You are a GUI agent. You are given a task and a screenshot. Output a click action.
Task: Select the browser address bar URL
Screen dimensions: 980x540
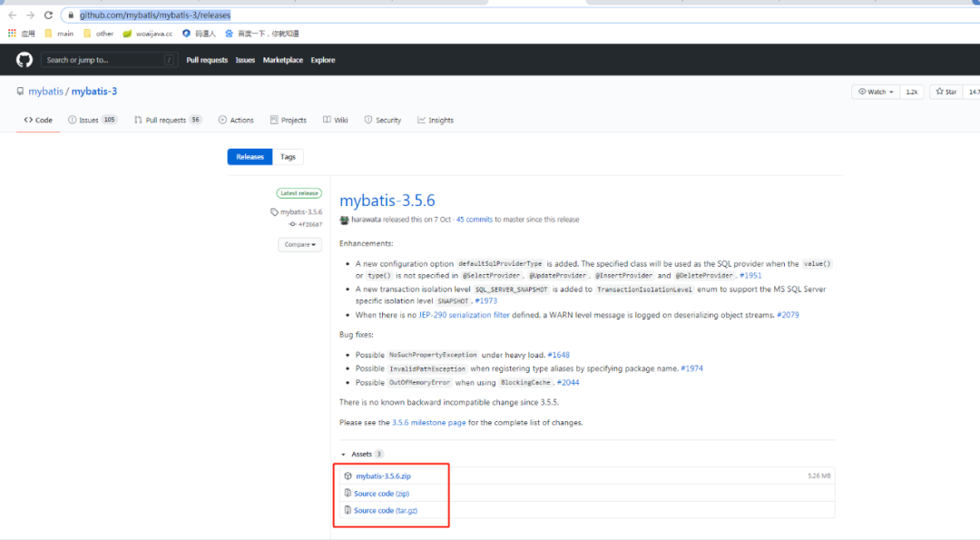[x=155, y=15]
